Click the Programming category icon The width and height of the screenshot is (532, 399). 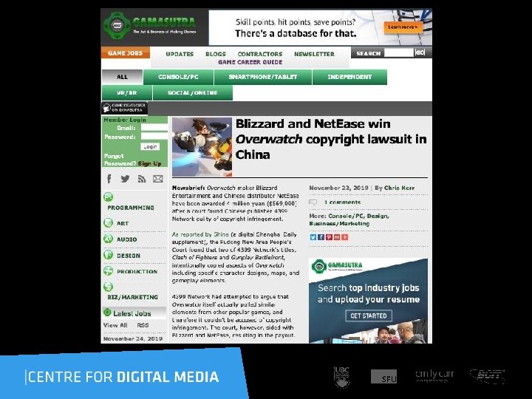(x=108, y=197)
